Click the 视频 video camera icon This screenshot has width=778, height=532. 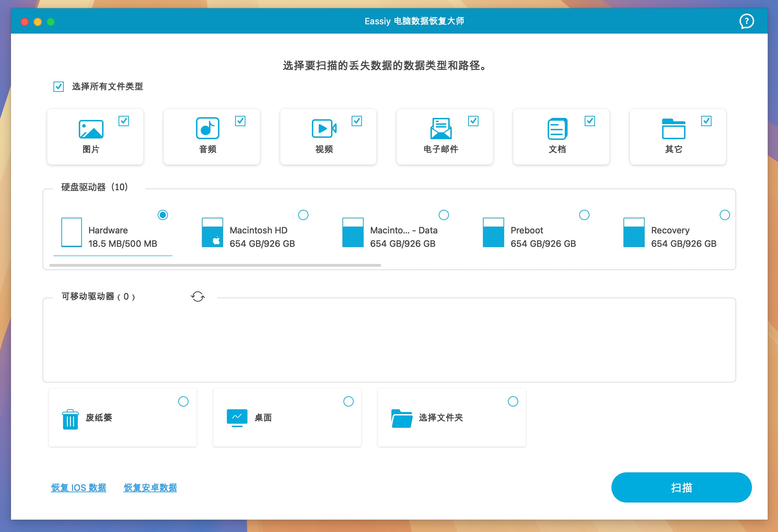[324, 129]
